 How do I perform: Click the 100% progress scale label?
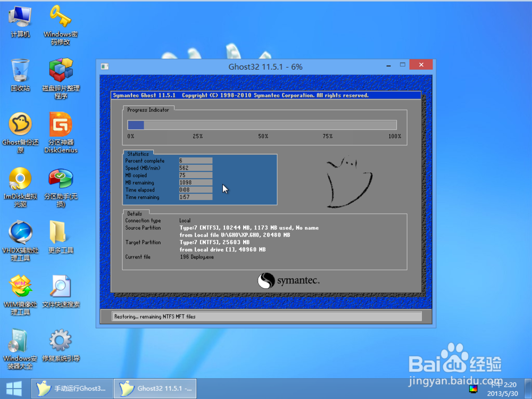click(x=395, y=136)
